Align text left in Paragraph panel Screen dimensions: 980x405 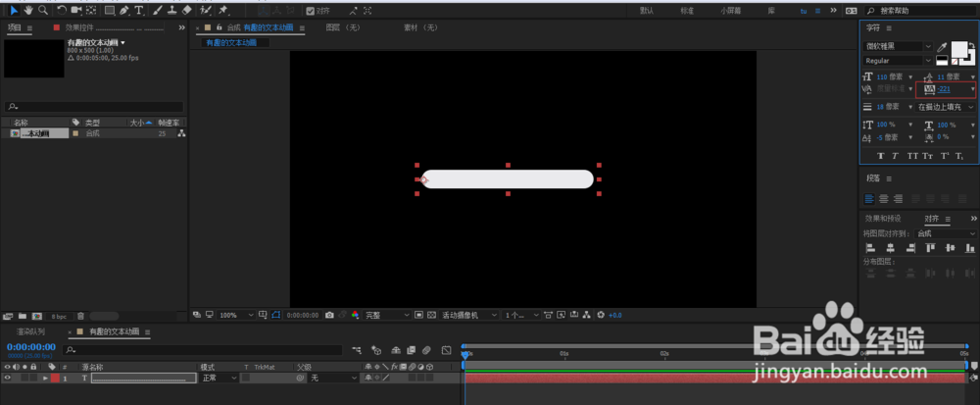coord(869,199)
